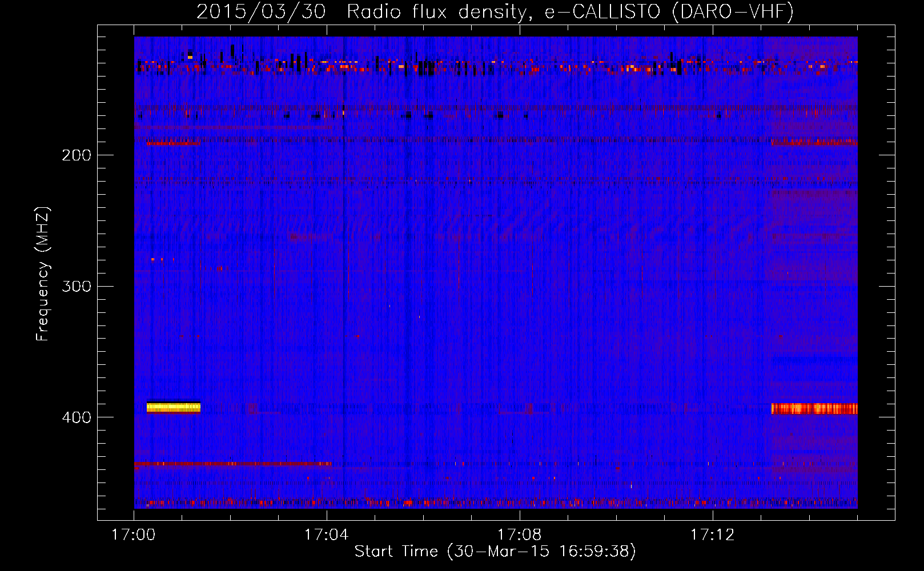Click the '200' frequency tick label
The image size is (924, 571).
[x=77, y=155]
